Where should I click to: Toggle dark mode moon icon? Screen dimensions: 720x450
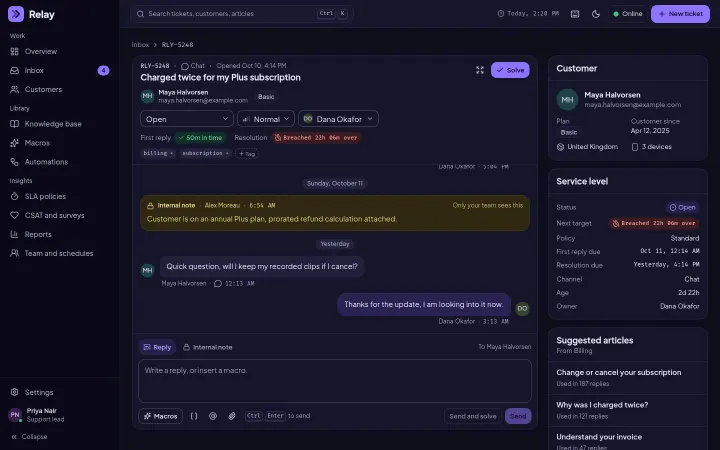(596, 14)
